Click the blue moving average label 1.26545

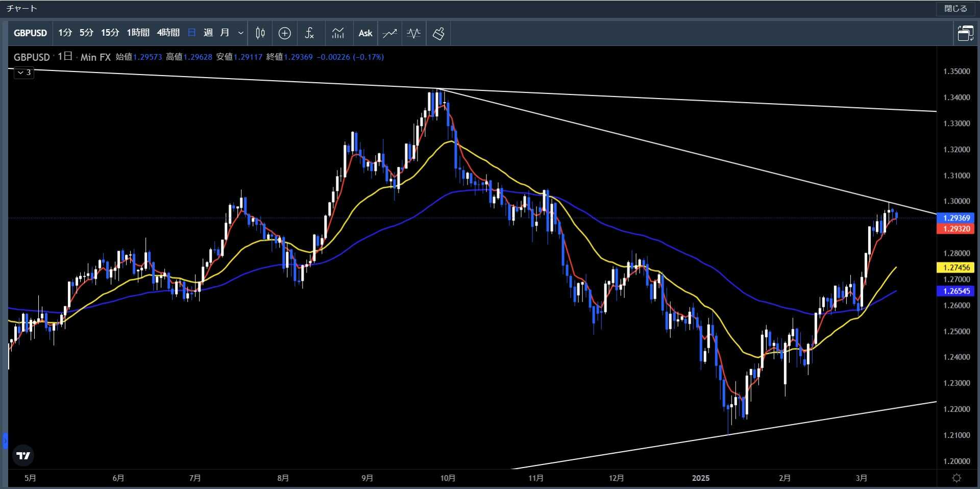956,291
